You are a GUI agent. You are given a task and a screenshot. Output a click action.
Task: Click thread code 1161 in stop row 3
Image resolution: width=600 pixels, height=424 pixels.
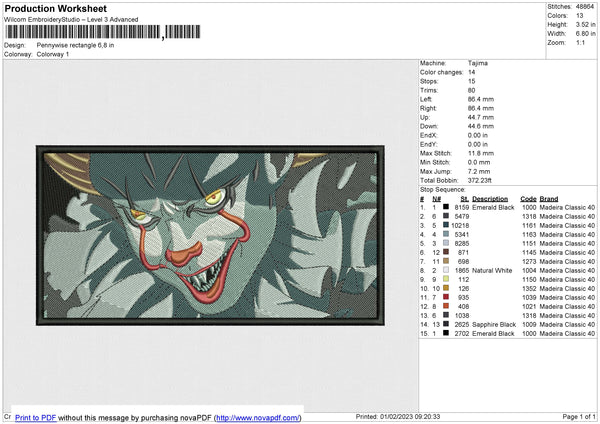tap(529, 225)
